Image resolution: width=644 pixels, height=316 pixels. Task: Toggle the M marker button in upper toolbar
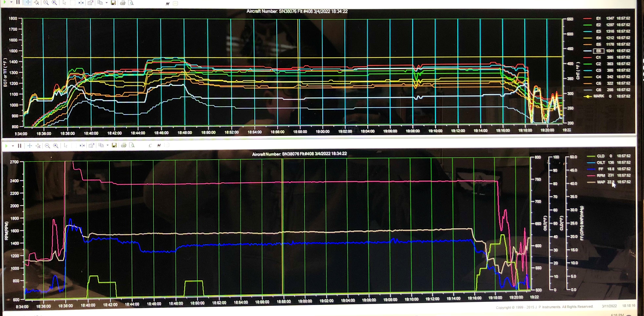coord(167,3)
